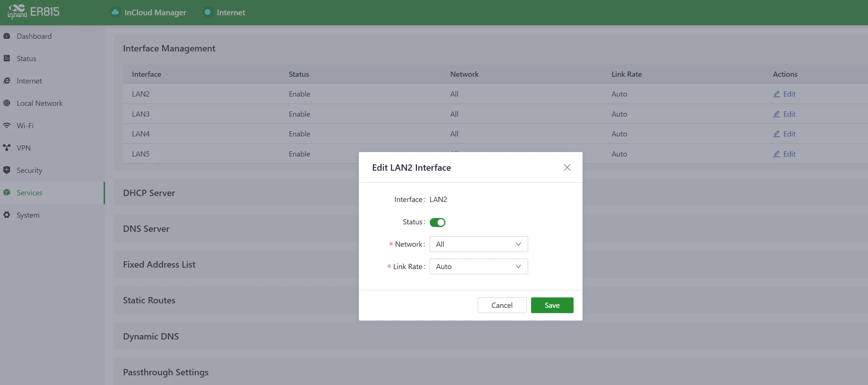The height and width of the screenshot is (385, 868).
Task: Click the Network column header
Action: pos(464,74)
